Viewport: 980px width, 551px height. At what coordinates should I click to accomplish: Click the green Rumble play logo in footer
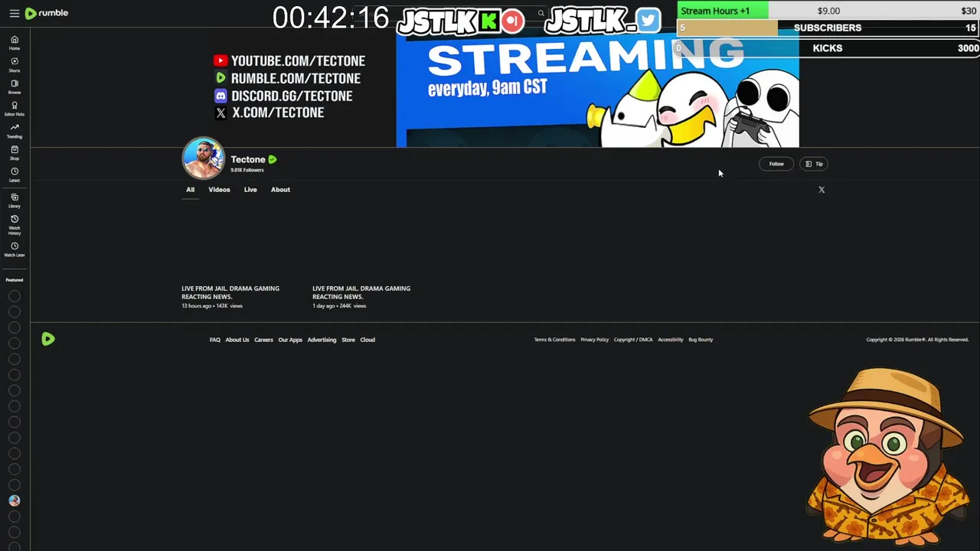pyautogui.click(x=48, y=339)
